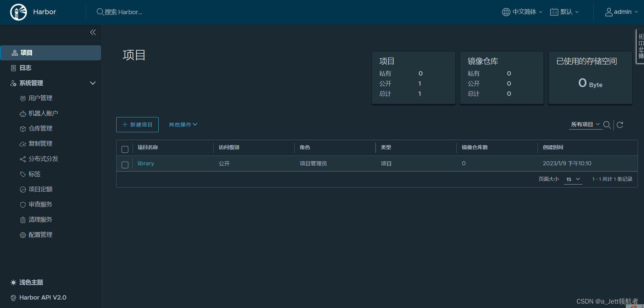Open the library project link
This screenshot has width=644, height=308.
pos(146,164)
